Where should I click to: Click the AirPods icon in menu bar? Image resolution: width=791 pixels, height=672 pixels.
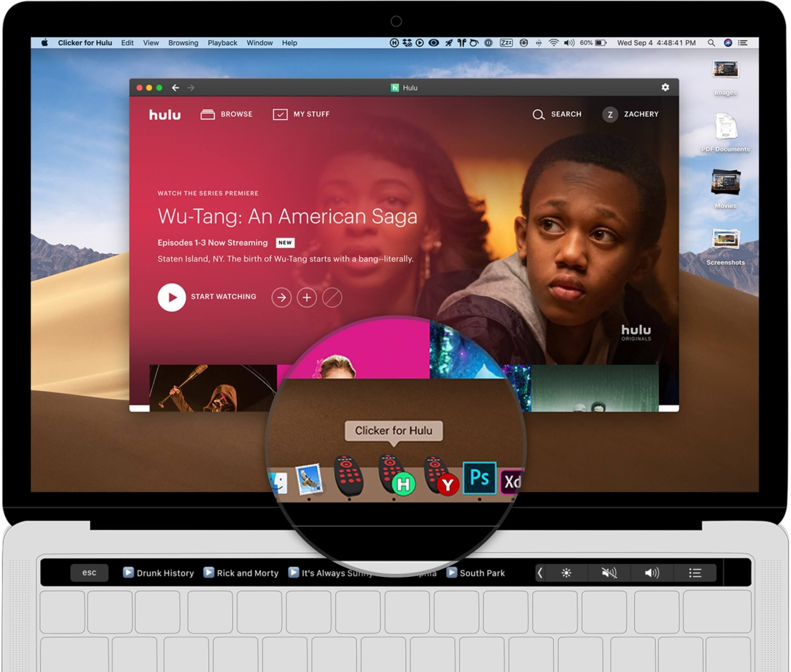pos(461,43)
